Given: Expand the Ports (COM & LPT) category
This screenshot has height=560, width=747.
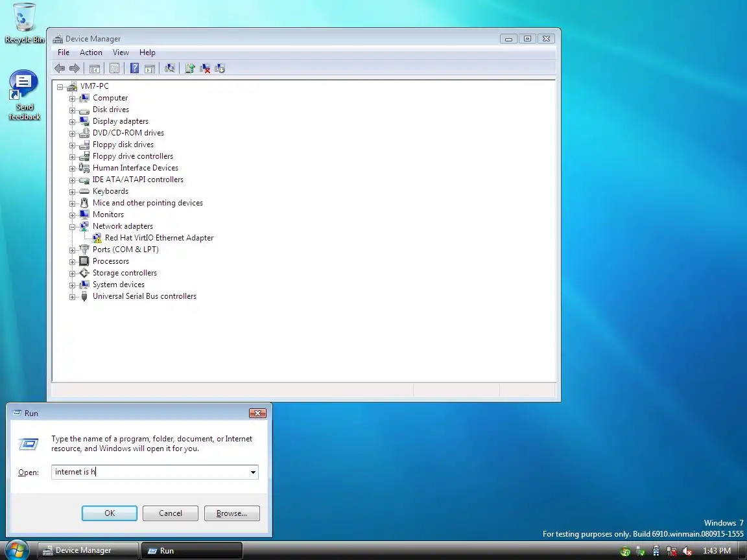Looking at the screenshot, I should [73, 250].
